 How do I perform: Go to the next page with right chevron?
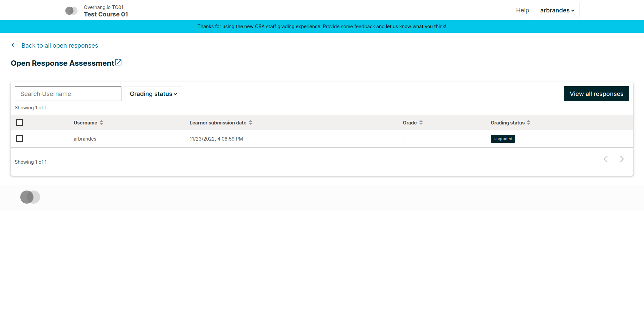pyautogui.click(x=622, y=159)
